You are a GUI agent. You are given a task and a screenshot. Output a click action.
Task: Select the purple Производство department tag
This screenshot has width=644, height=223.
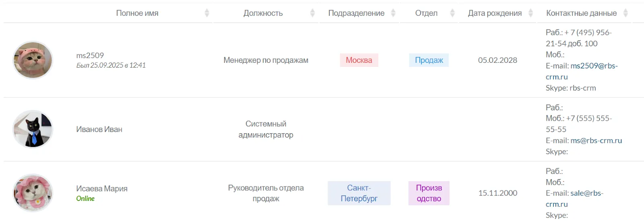pyautogui.click(x=429, y=193)
